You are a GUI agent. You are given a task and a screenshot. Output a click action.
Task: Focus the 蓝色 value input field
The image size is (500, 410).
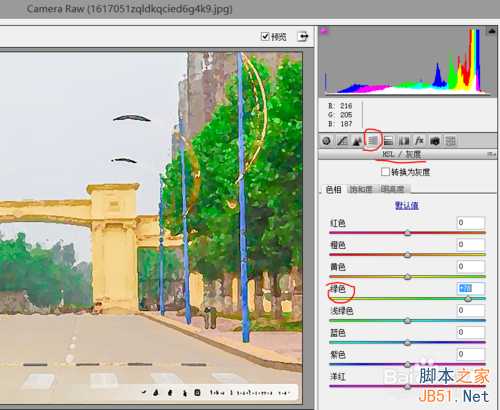pyautogui.click(x=471, y=332)
